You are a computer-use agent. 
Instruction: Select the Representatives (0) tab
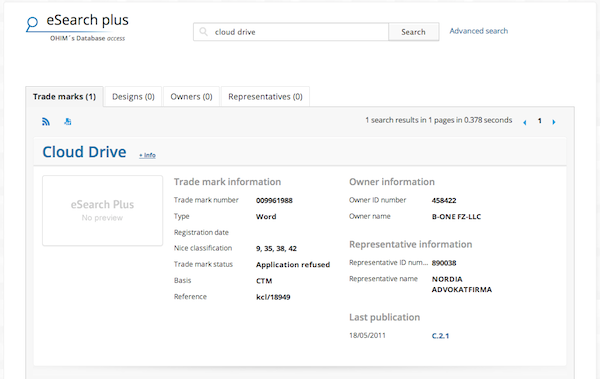tap(265, 96)
